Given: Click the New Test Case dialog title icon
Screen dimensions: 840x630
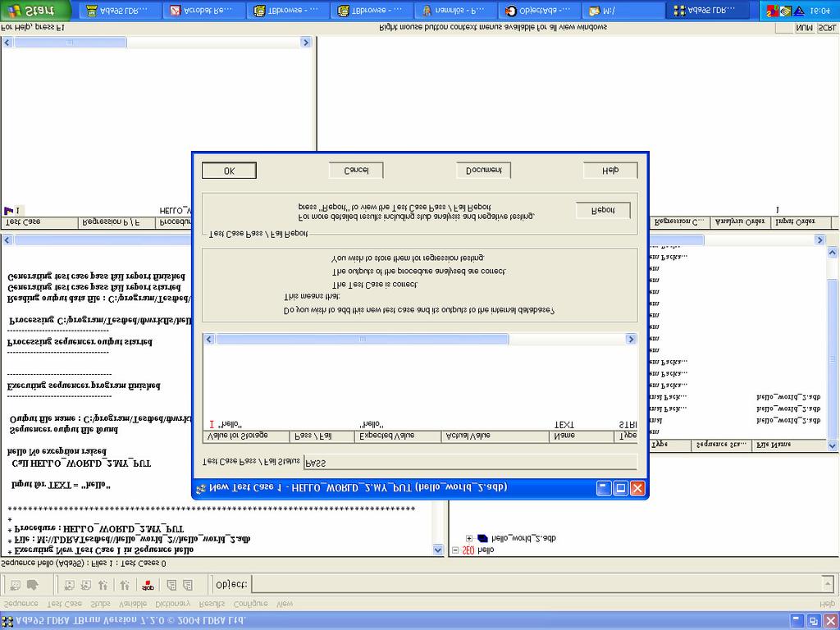Looking at the screenshot, I should pyautogui.click(x=201, y=488).
